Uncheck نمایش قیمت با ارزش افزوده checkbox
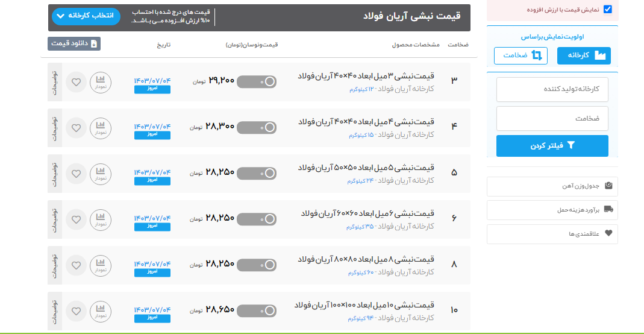644x334 pixels. coord(607,10)
